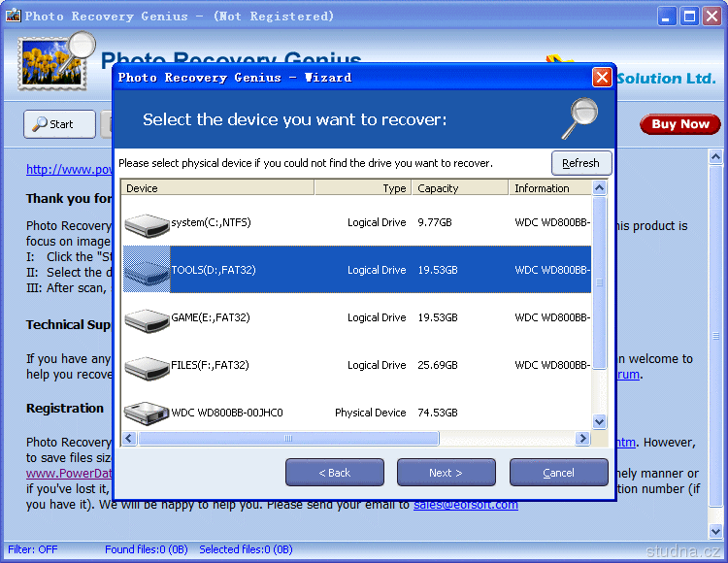Click Found files:0 (0B) status text
The image size is (728, 563).
[x=147, y=549]
